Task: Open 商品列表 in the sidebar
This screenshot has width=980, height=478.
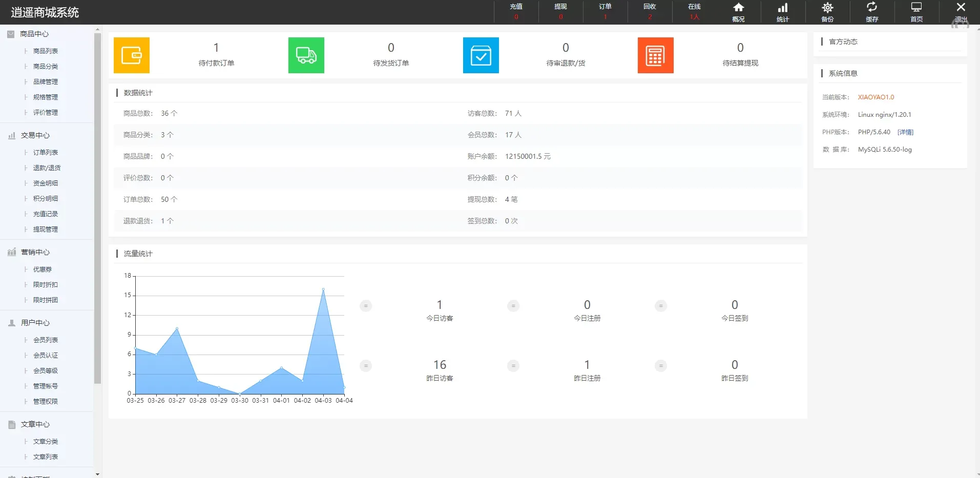Action: (46, 51)
